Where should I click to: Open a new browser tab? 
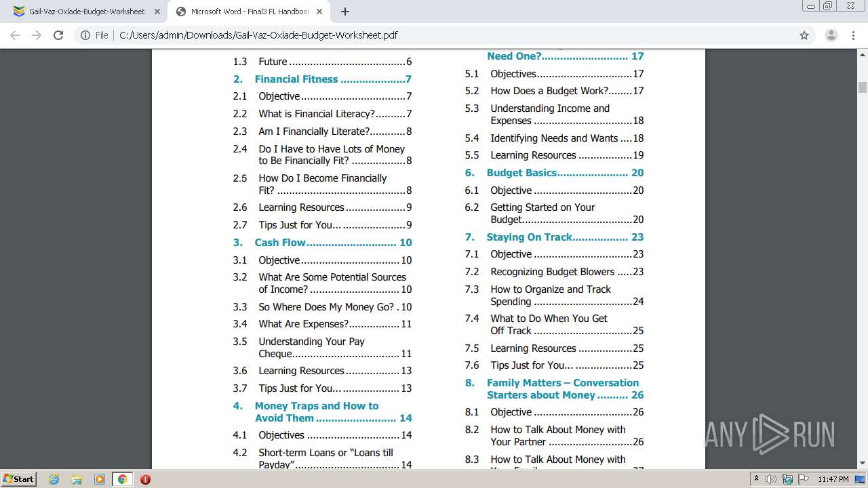(x=344, y=12)
